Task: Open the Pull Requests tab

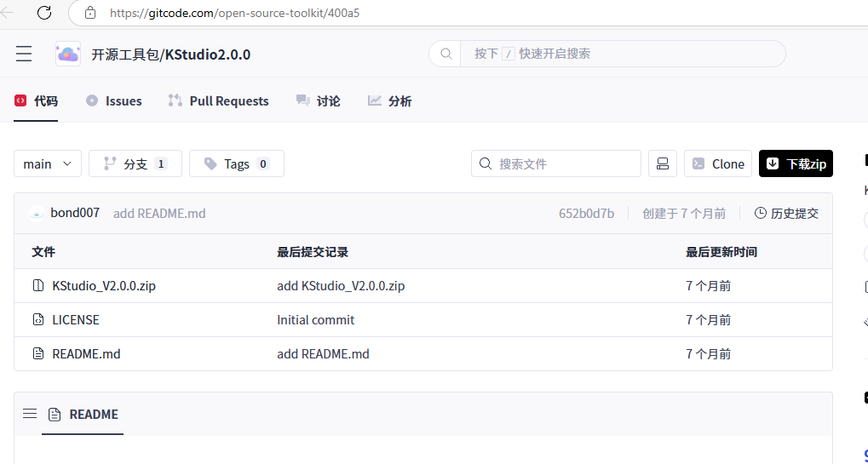Action: click(219, 100)
